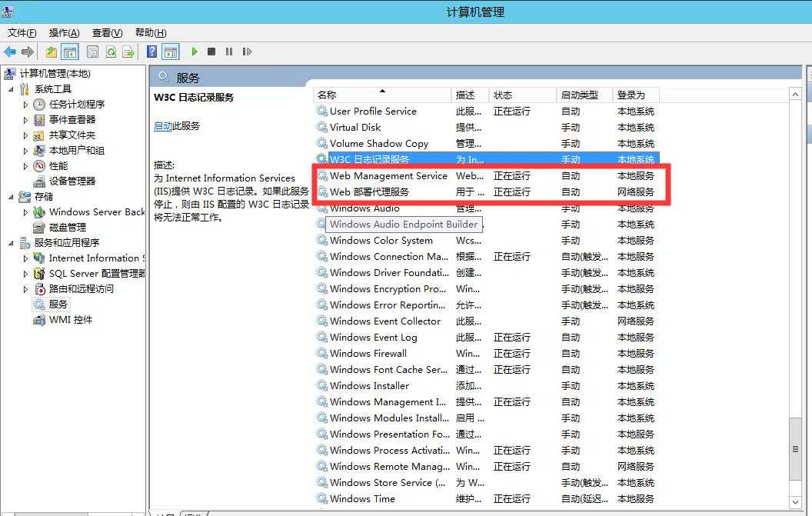Click the services list scroll up arrow
Image resolution: width=812 pixels, height=516 pixels.
(x=795, y=95)
